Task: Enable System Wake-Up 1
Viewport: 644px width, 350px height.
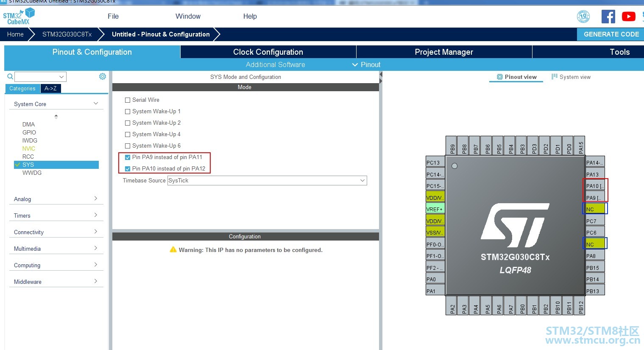Action: pos(128,112)
